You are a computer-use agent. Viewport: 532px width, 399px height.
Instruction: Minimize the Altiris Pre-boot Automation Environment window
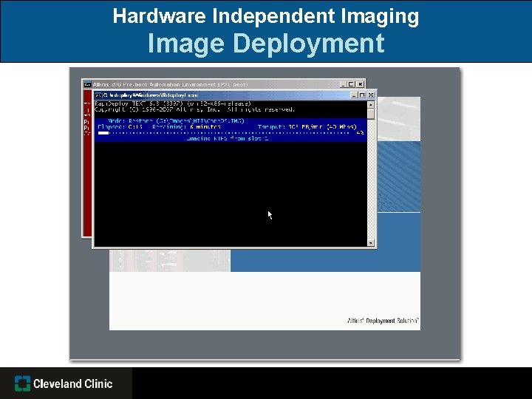[343, 84]
